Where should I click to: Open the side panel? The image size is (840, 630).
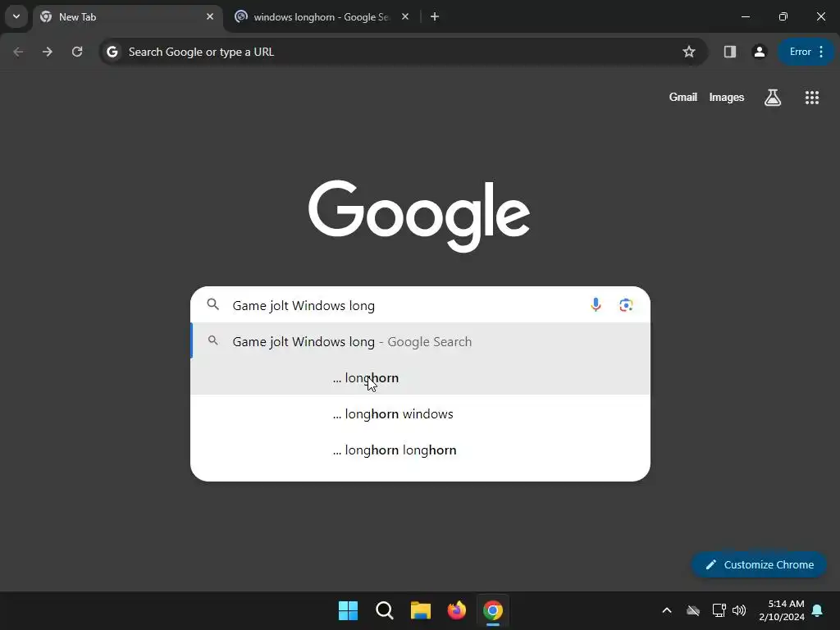coord(729,52)
